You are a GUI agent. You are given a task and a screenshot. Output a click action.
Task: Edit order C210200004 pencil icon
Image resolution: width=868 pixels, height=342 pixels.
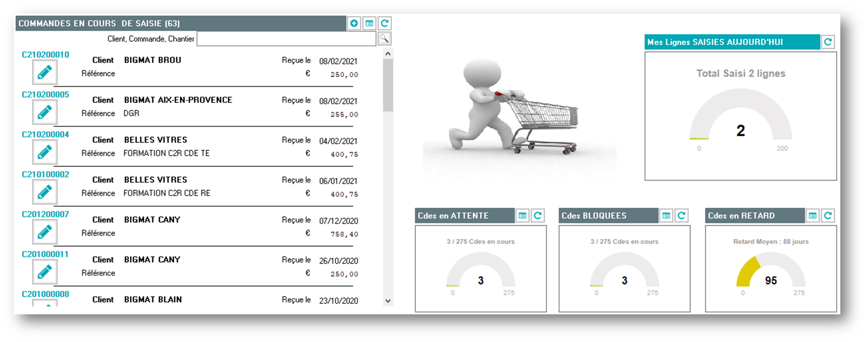point(45,152)
